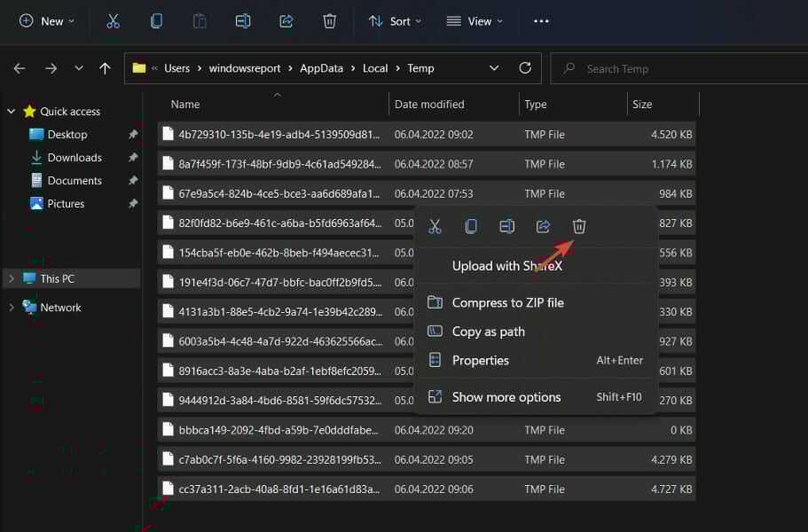
Task: Choose Copy as path
Action: [536, 332]
